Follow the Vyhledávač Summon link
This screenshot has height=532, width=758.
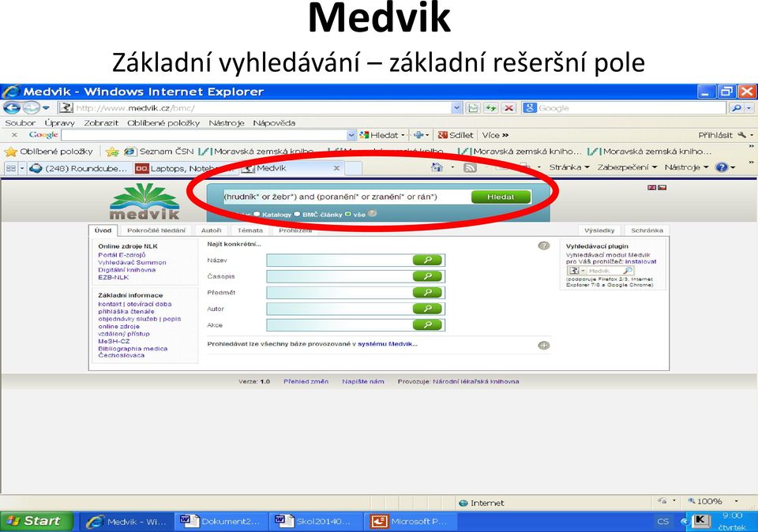click(x=132, y=262)
